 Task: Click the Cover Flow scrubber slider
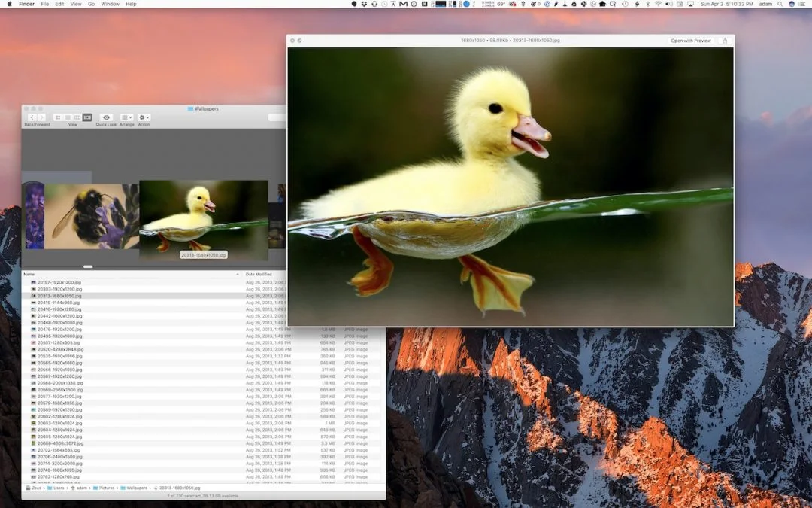pyautogui.click(x=88, y=266)
